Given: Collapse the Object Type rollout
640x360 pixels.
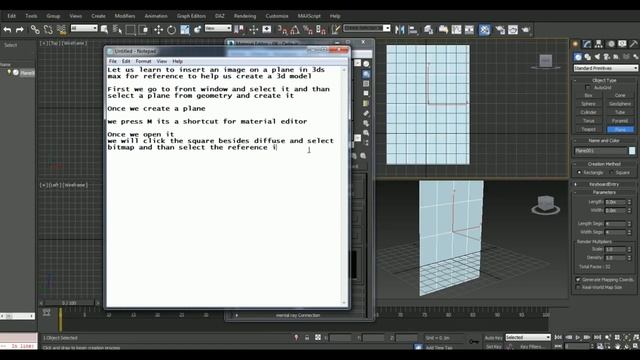Looking at the screenshot, I should [604, 80].
